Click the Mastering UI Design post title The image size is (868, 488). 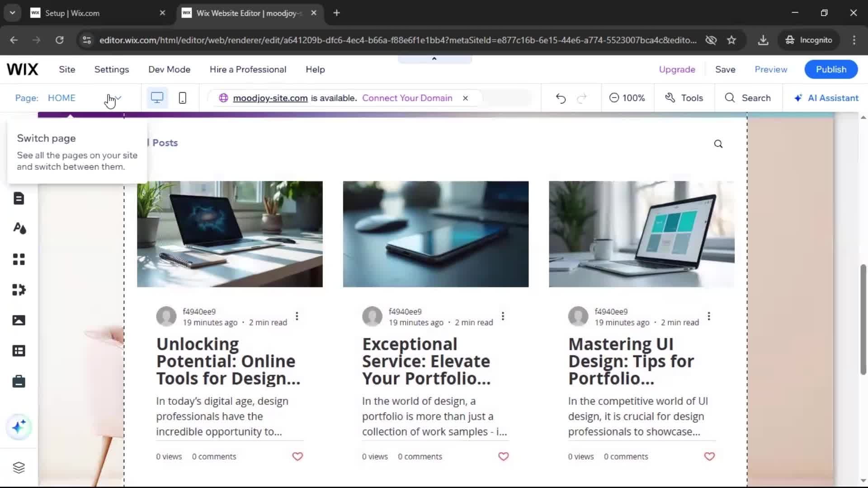coord(631,361)
